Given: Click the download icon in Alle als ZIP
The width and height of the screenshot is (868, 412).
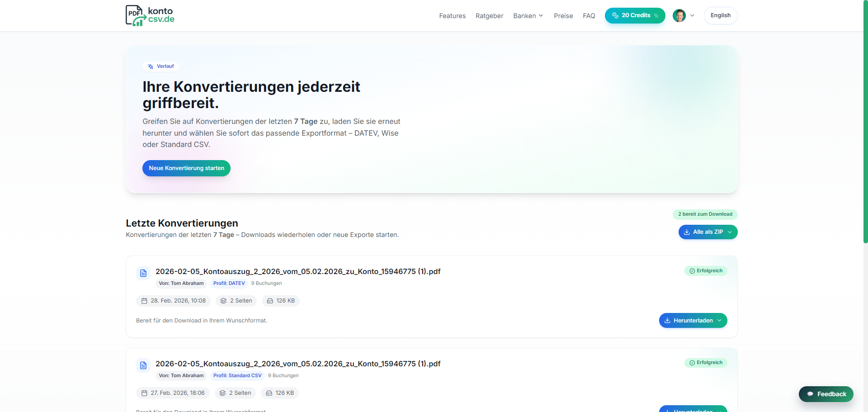Looking at the screenshot, I should 687,232.
